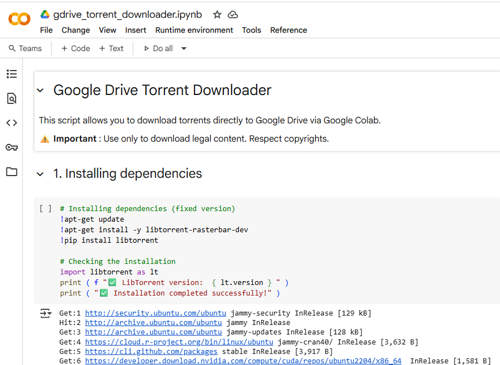Click the apt-get install libtorrent-rasterbar-dev line
The width and height of the screenshot is (500, 365).
(154, 230)
